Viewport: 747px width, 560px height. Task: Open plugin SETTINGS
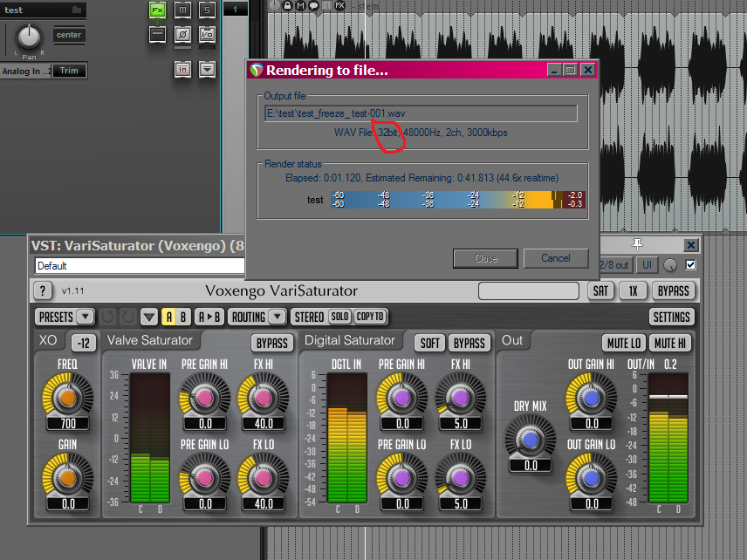coord(672,317)
